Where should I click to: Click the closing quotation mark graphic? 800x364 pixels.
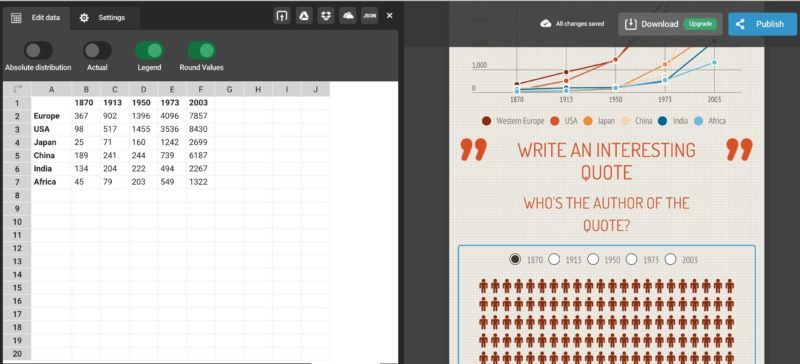(x=739, y=150)
